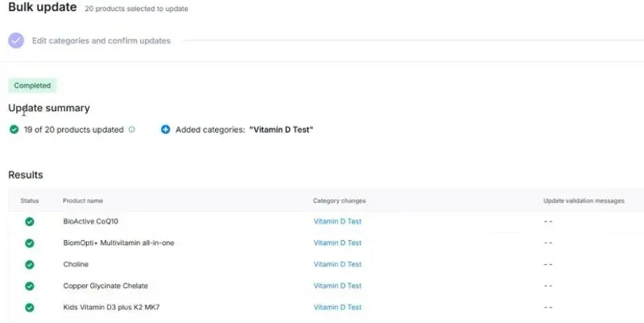Click status check icon for Kids Vitamin D3
644x323 pixels.
pos(30,308)
